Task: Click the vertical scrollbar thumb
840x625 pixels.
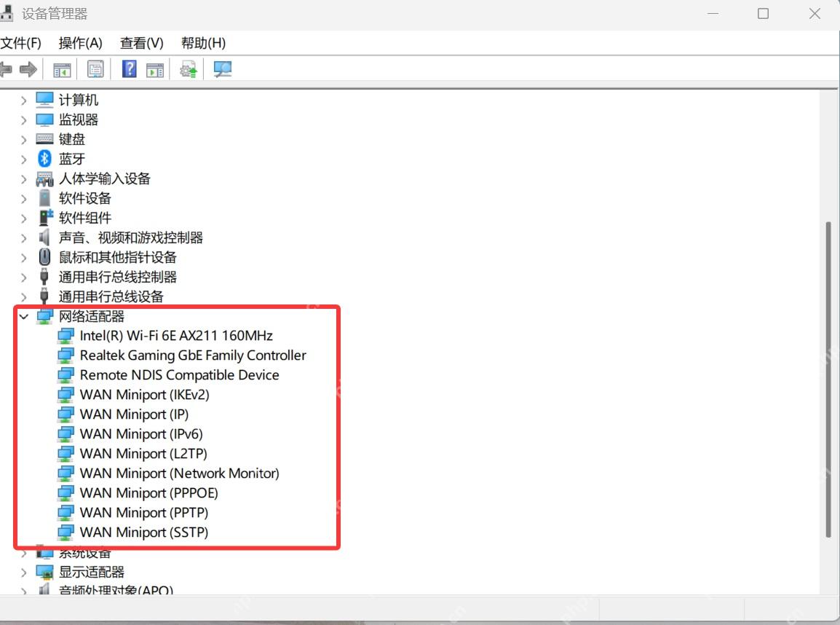Action: click(x=828, y=379)
